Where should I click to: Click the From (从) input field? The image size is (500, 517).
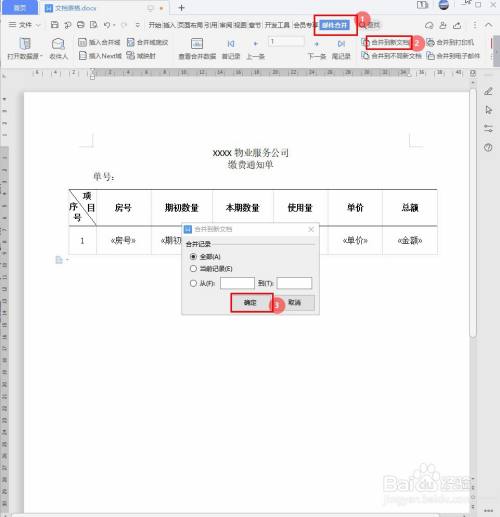click(237, 283)
